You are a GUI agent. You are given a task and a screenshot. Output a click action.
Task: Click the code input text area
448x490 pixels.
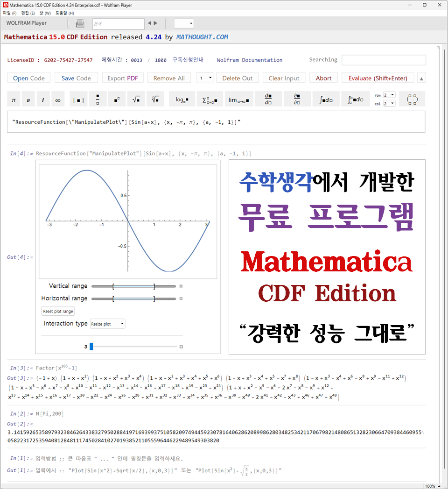click(x=216, y=122)
